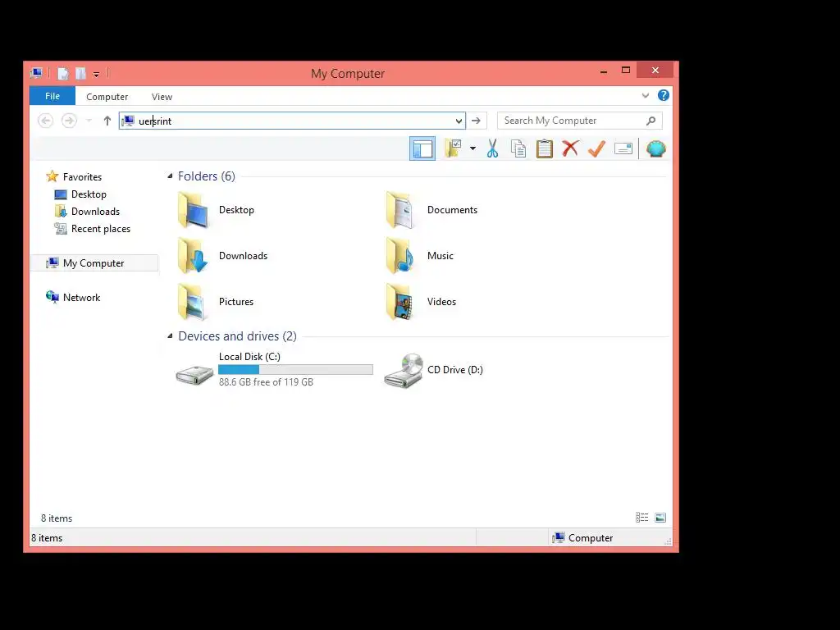Viewport: 840px width, 630px height.
Task: Select the Local Disk (C:) drive icon
Action: coord(195,374)
